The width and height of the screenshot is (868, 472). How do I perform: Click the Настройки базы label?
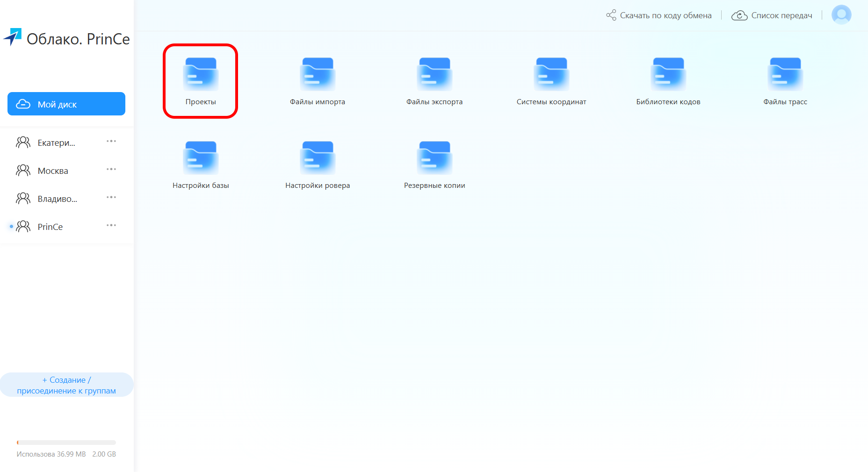point(201,186)
